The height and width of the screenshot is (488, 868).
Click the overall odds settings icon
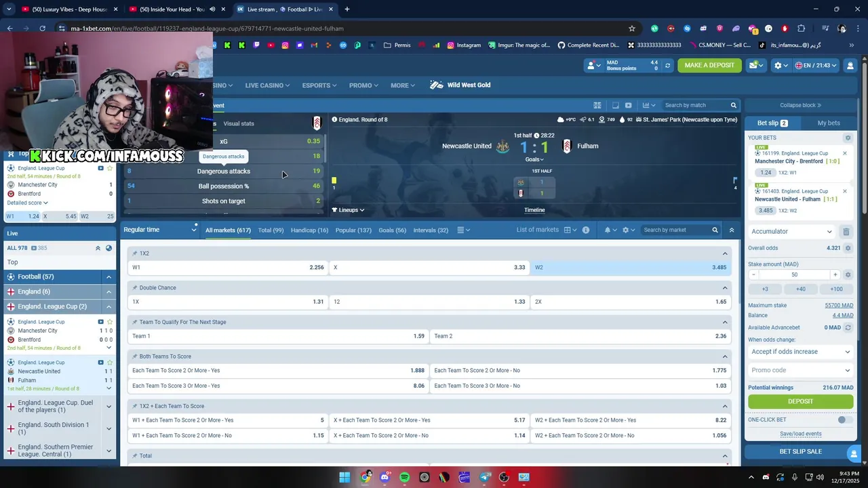(848, 248)
